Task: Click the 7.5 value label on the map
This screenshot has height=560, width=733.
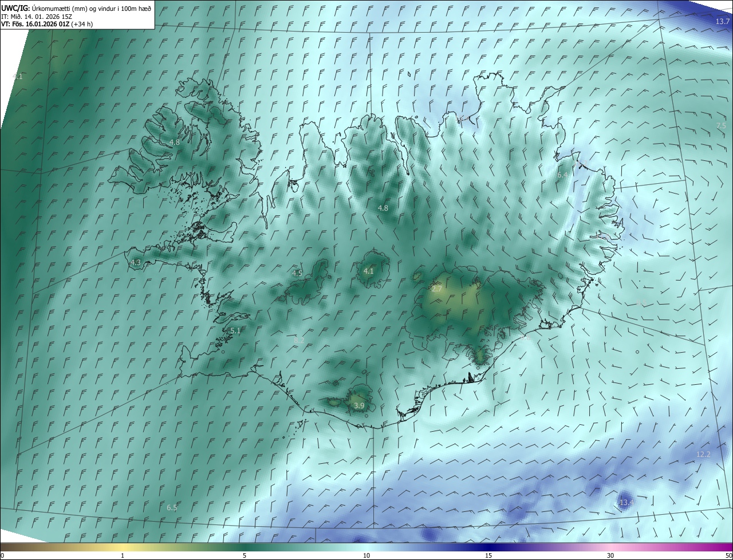Action: (721, 125)
